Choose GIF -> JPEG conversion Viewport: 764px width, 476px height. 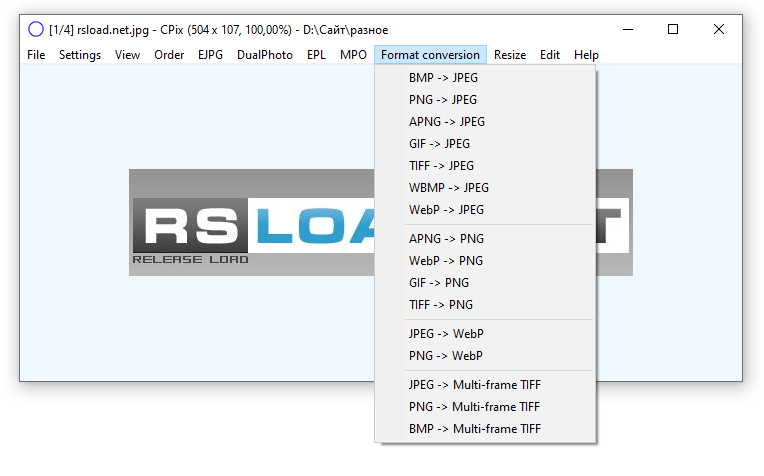(x=485, y=144)
